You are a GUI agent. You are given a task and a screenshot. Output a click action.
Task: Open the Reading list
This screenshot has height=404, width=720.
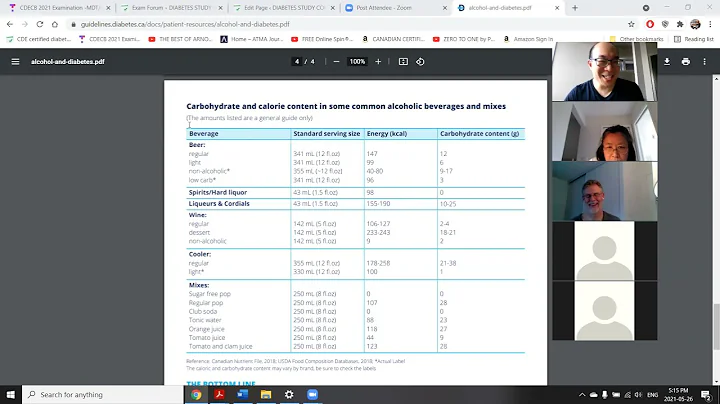click(694, 39)
